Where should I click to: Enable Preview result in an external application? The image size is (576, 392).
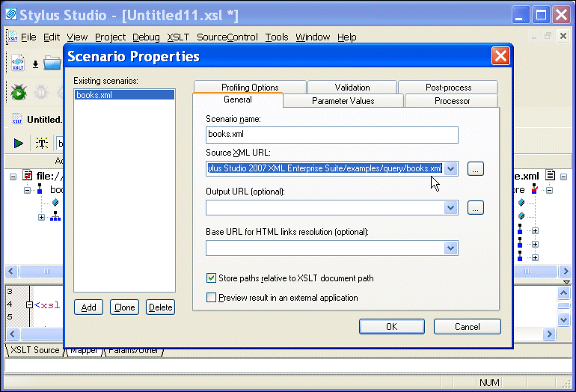click(211, 298)
